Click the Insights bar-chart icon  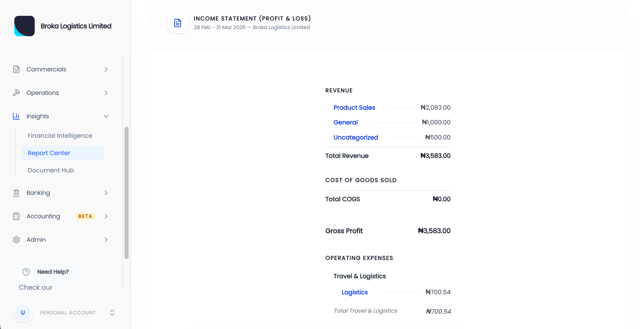(x=16, y=116)
